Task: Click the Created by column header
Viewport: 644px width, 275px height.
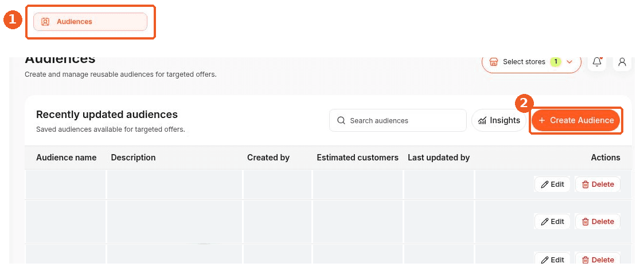Action: (268, 158)
